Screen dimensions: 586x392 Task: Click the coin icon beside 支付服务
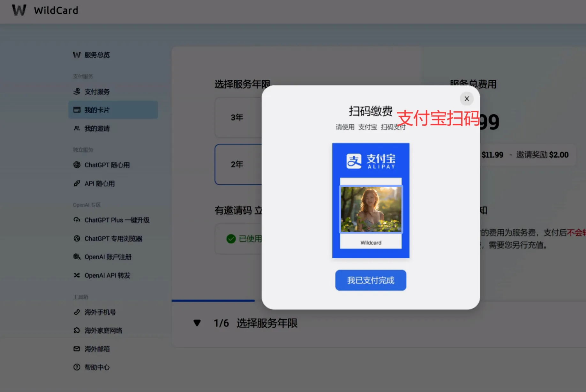[77, 92]
